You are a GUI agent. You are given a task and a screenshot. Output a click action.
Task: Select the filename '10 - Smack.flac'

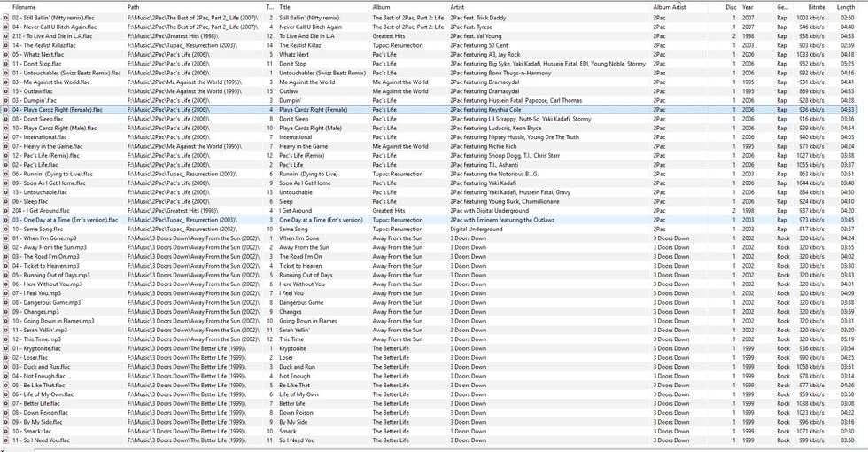[32, 432]
